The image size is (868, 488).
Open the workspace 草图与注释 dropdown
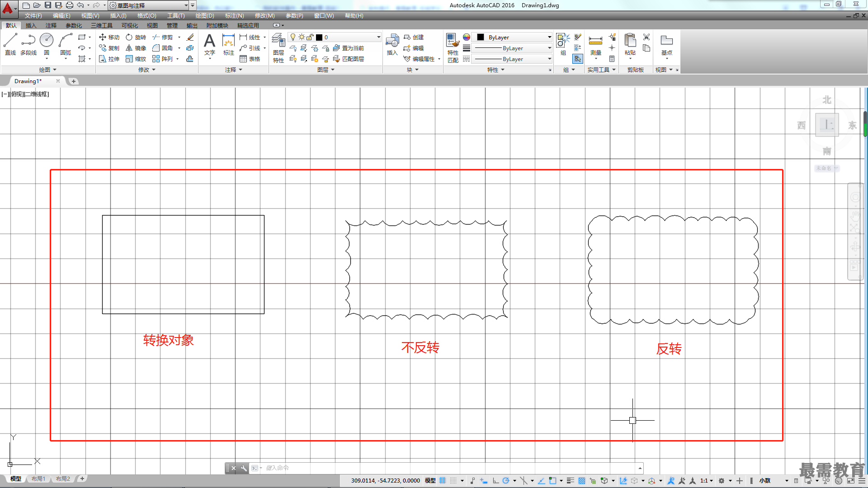(x=149, y=5)
